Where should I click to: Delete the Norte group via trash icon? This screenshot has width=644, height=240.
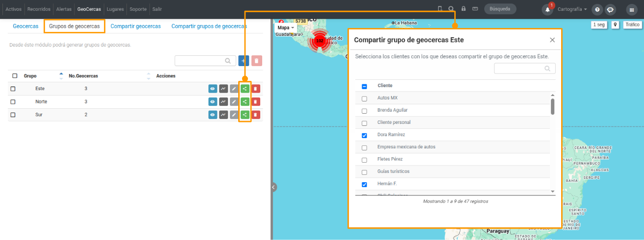[256, 101]
